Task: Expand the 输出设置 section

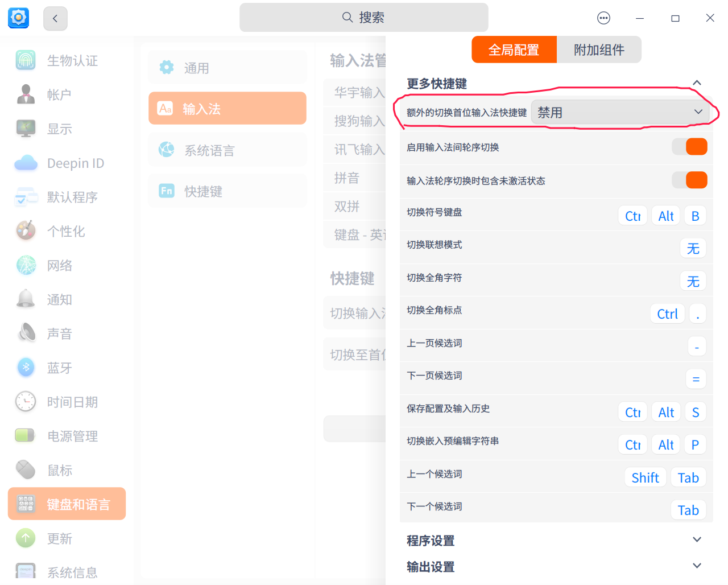Action: [697, 565]
